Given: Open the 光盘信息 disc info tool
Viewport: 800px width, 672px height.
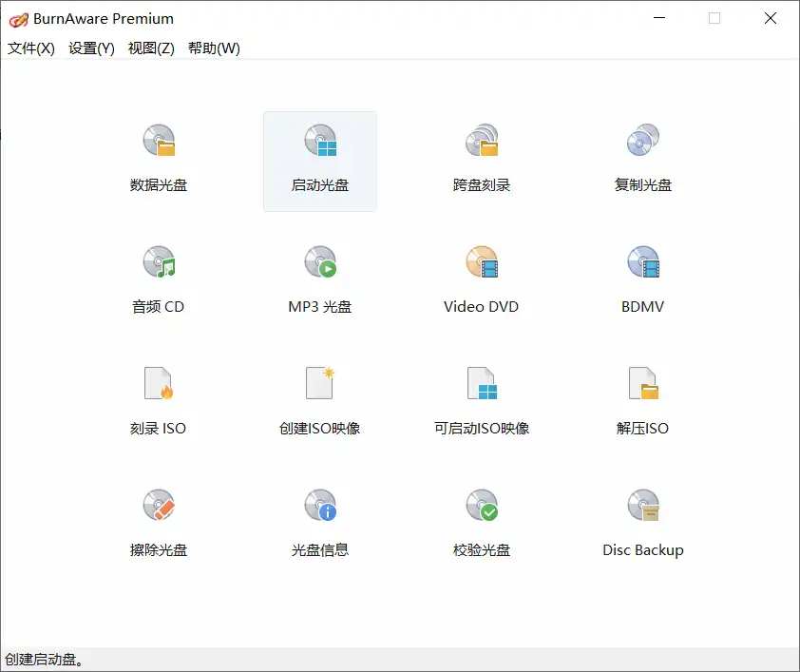Looking at the screenshot, I should point(320,527).
